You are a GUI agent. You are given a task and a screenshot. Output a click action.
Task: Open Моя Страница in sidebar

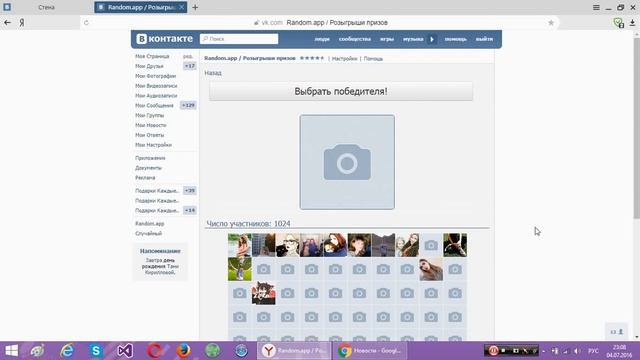tap(152, 56)
